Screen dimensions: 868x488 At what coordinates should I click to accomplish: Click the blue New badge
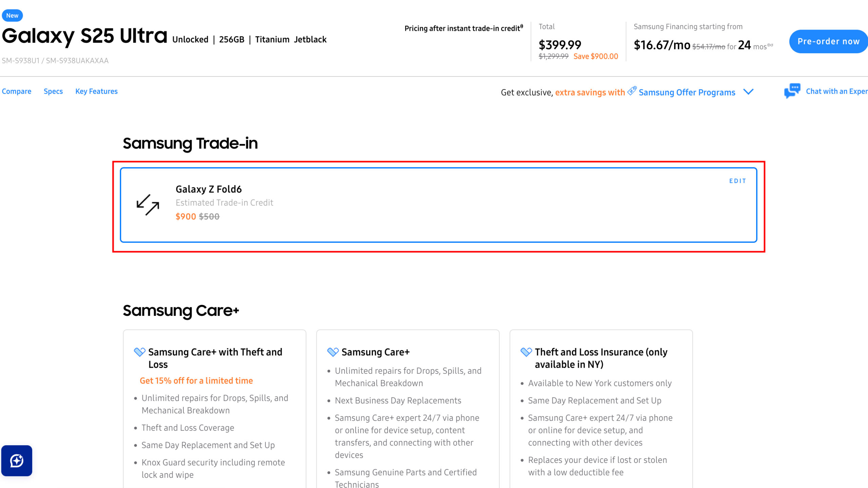(12, 16)
